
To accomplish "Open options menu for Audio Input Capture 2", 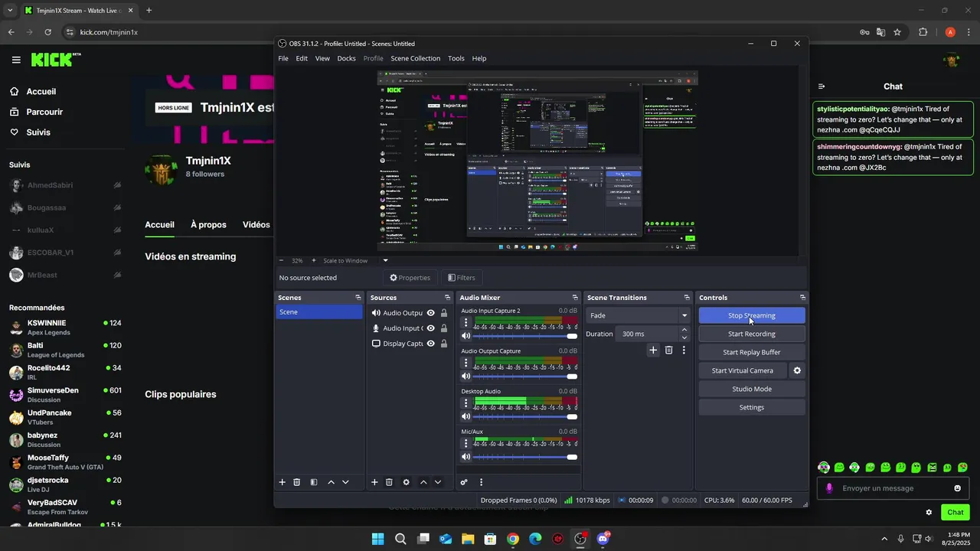I will point(465,323).
